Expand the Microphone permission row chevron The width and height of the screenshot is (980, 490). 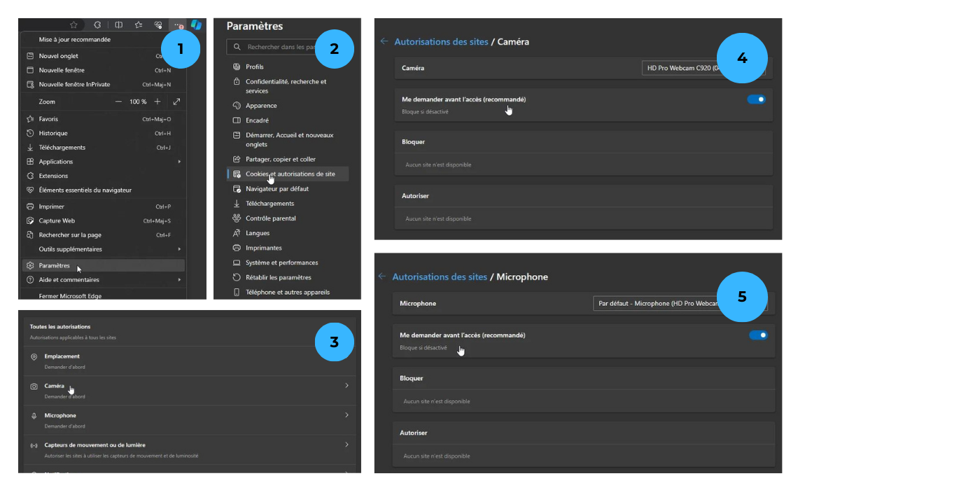click(x=346, y=415)
